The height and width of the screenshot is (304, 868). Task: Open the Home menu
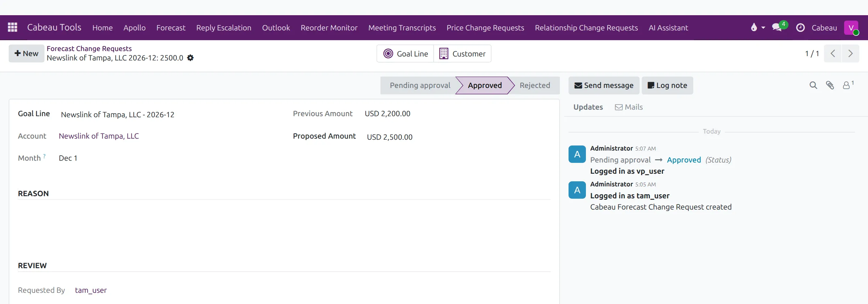102,28
